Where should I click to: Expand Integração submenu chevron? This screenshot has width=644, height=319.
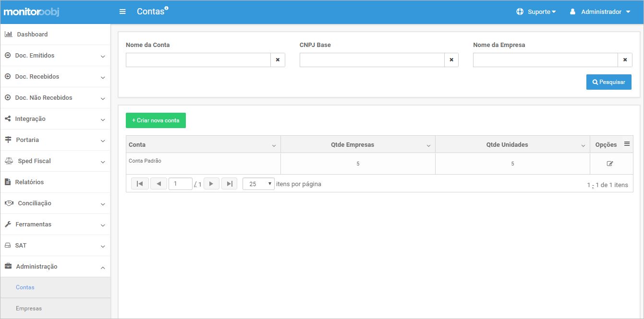103,120
